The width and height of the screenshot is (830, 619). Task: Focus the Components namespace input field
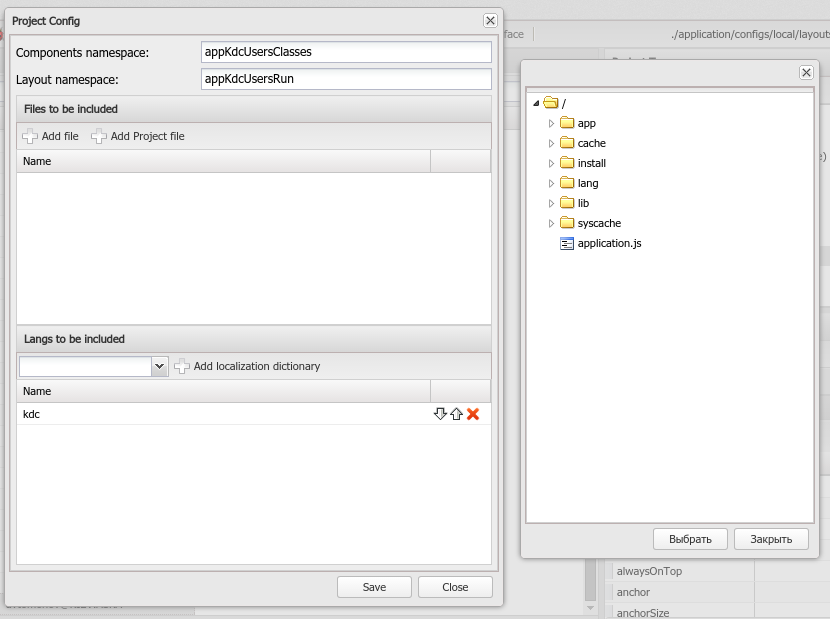[346, 52]
